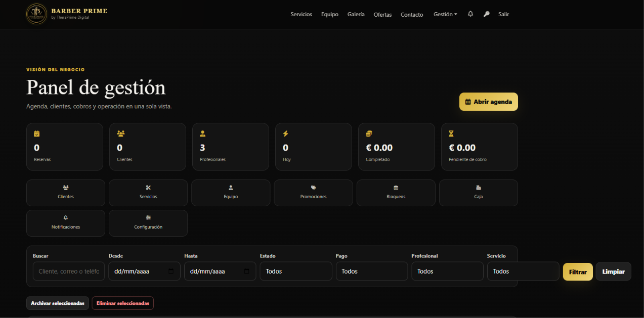Expand the Gestión dropdown menu
Screen dimensions: 644x318
[445, 14]
